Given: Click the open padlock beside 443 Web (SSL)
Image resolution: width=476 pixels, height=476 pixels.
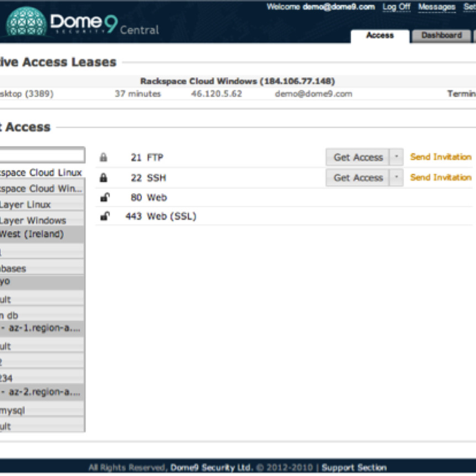Looking at the screenshot, I should click(x=104, y=216).
